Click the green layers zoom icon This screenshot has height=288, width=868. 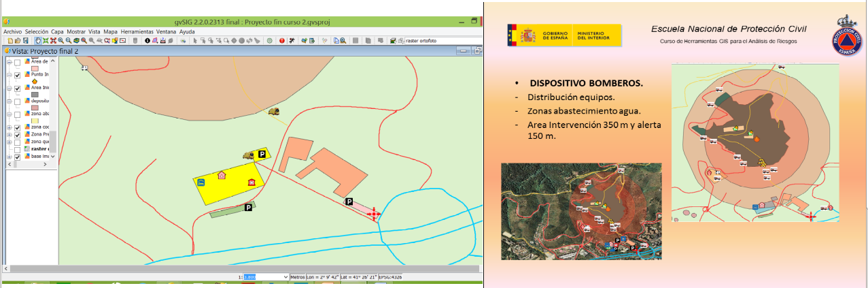[x=76, y=41]
